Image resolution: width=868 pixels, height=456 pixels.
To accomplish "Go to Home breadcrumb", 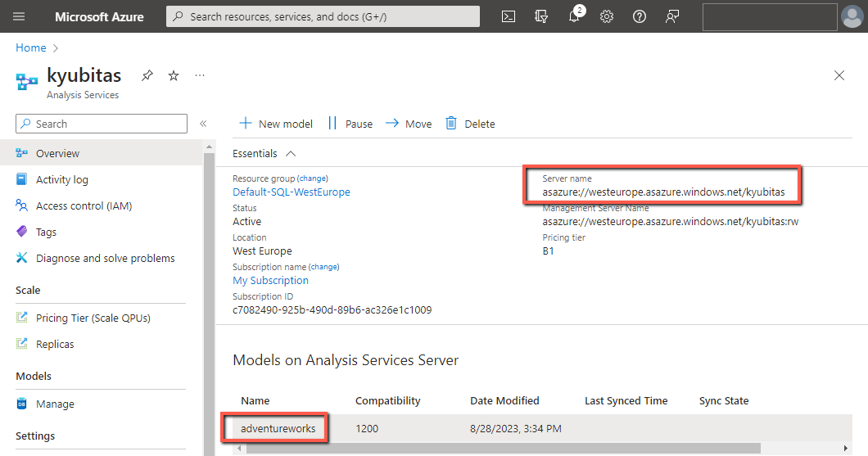I will 31,47.
